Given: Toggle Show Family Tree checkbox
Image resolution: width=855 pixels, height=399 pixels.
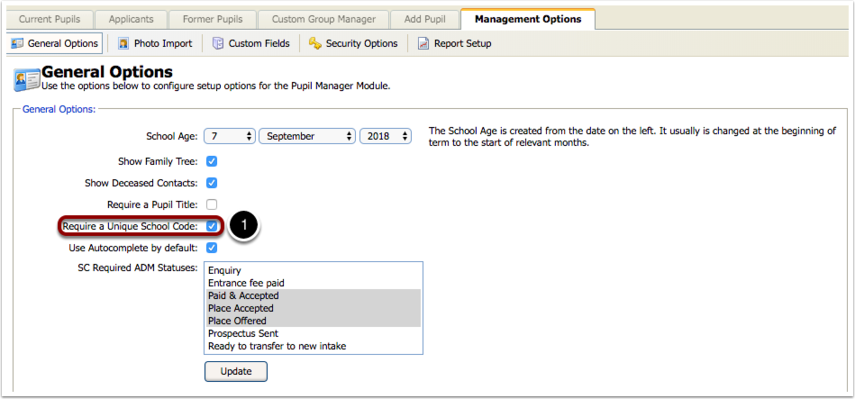Looking at the screenshot, I should coord(212,161).
